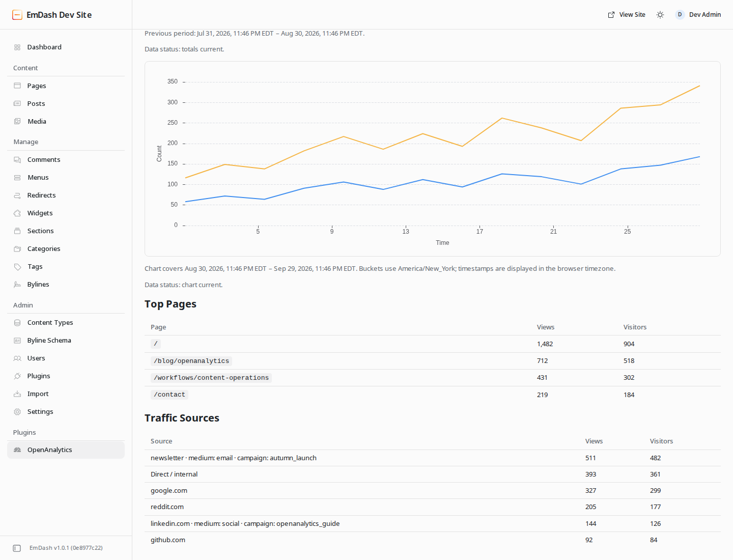Click the Widgets icon in sidebar

(17, 213)
